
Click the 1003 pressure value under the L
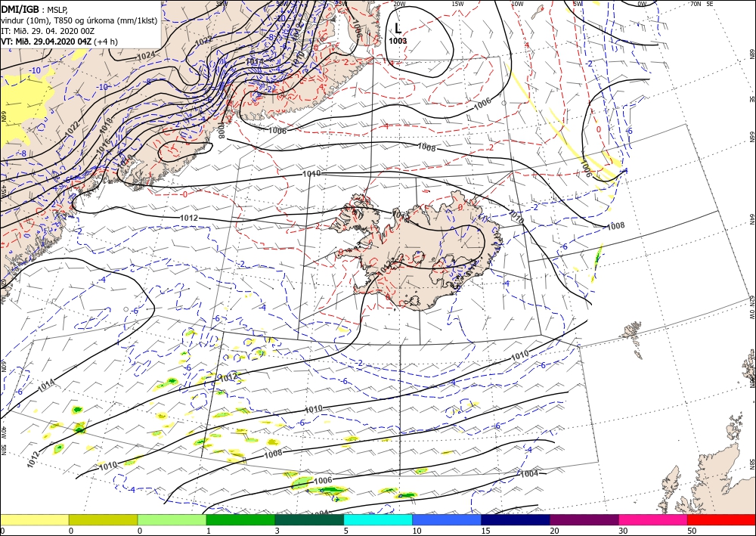pos(398,41)
